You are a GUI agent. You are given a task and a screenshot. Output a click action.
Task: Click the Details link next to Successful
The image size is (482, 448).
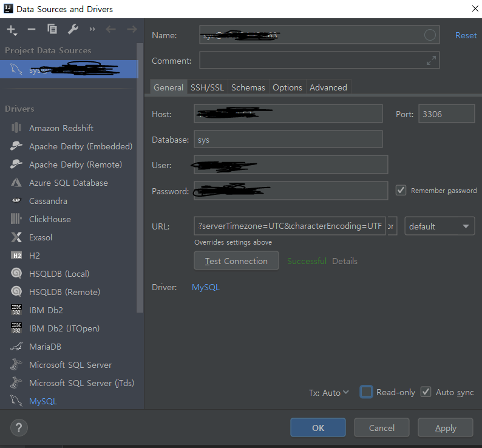(x=345, y=261)
